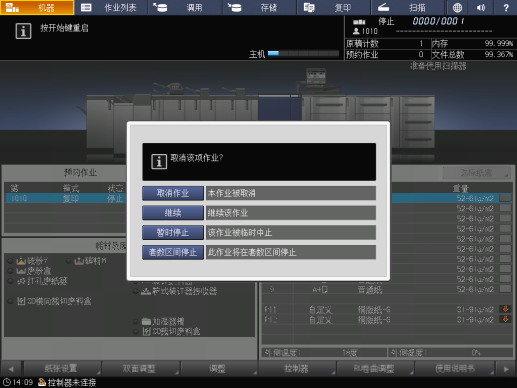
Task: Click the 复印 mode cell of job 1010
Action: [x=71, y=199]
